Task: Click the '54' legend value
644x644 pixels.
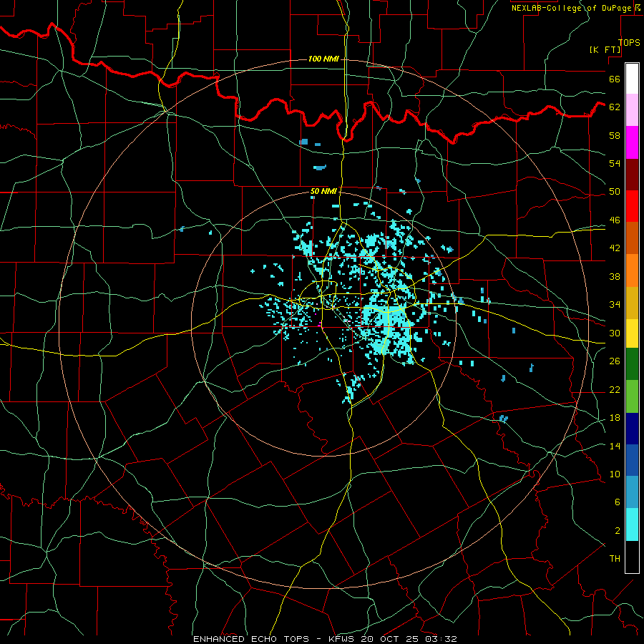Action: coord(615,163)
